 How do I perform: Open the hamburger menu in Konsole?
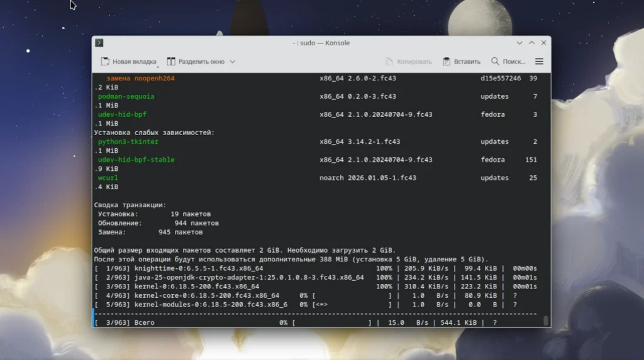539,62
